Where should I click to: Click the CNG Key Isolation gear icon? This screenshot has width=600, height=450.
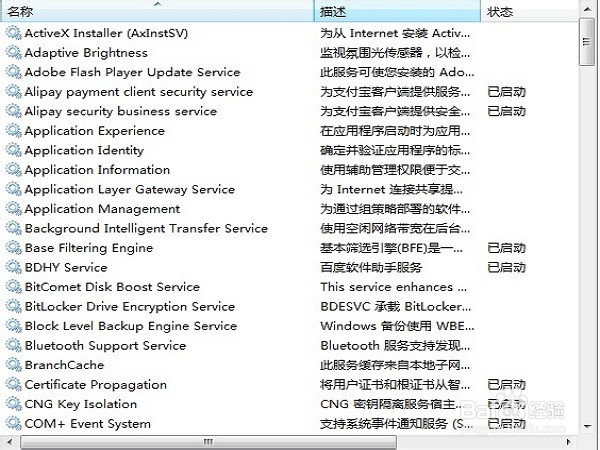click(x=13, y=404)
